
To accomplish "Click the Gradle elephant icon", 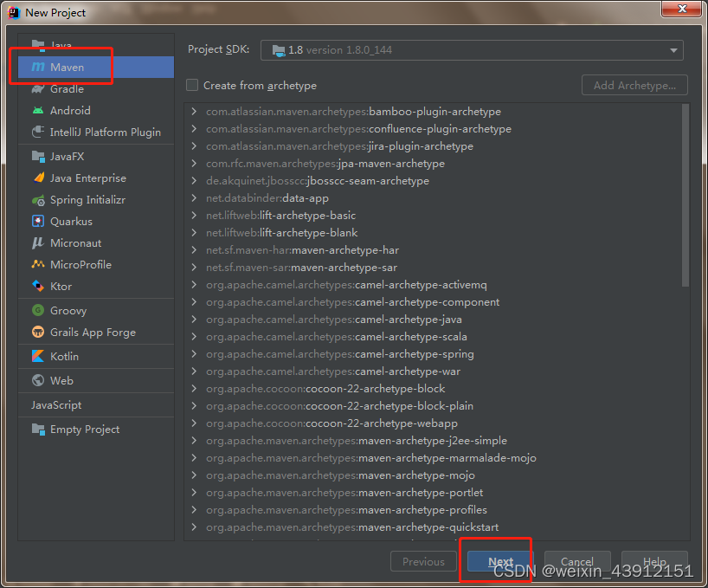I will (x=38, y=88).
